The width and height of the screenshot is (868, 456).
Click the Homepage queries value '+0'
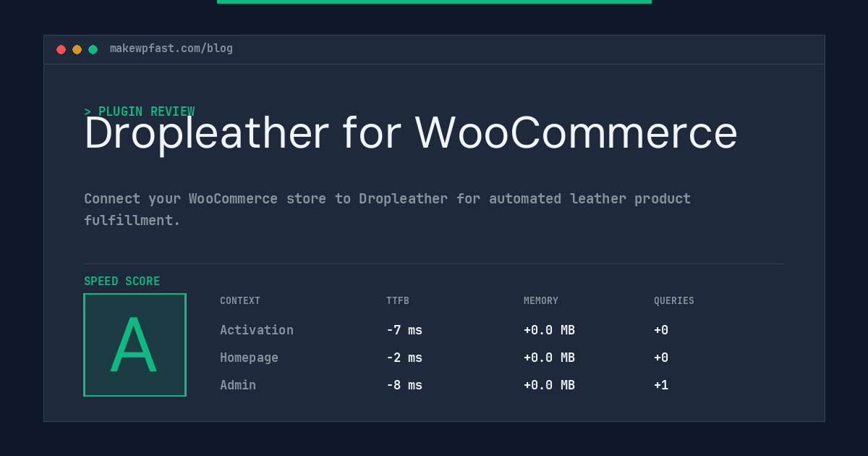tap(661, 358)
